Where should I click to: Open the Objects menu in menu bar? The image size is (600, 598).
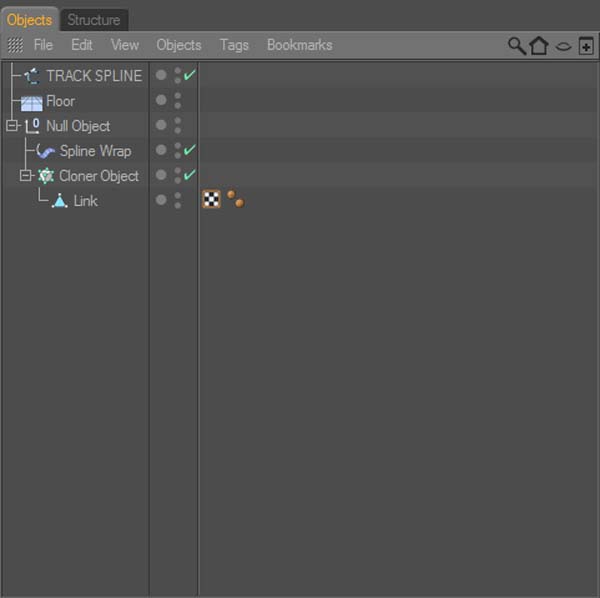click(x=179, y=45)
